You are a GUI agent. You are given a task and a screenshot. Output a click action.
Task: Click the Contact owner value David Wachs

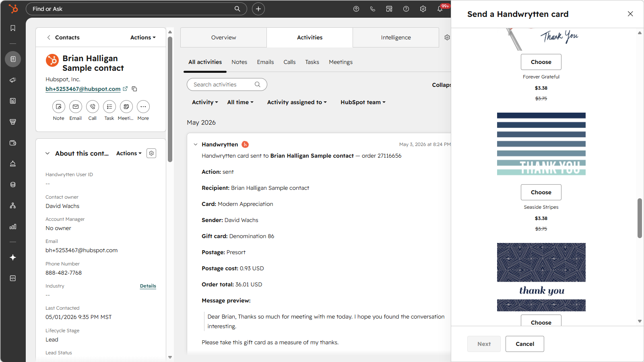tap(62, 206)
